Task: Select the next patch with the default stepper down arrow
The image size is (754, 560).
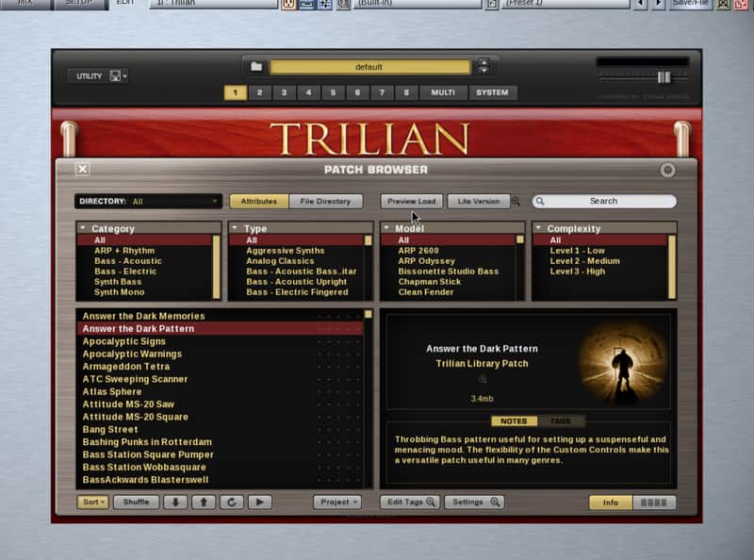Action: [484, 72]
